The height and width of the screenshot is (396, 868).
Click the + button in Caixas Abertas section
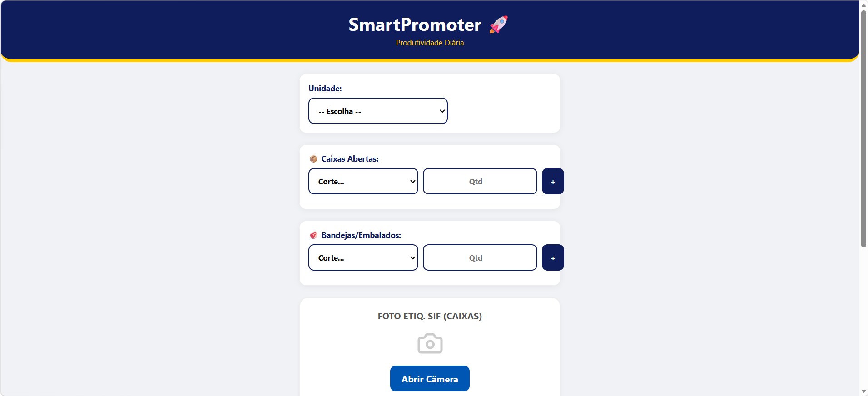point(552,181)
